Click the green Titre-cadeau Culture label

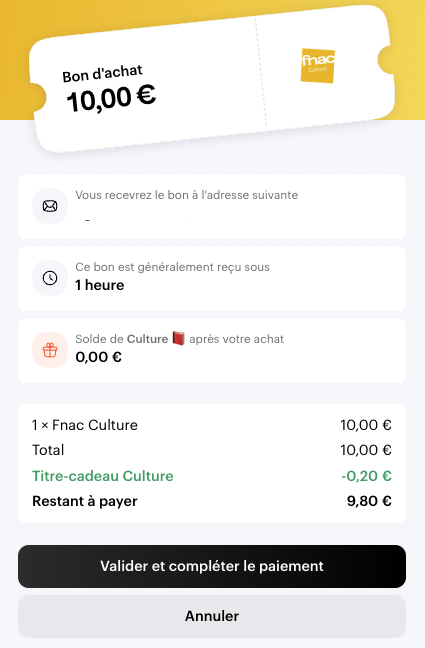click(x=103, y=476)
